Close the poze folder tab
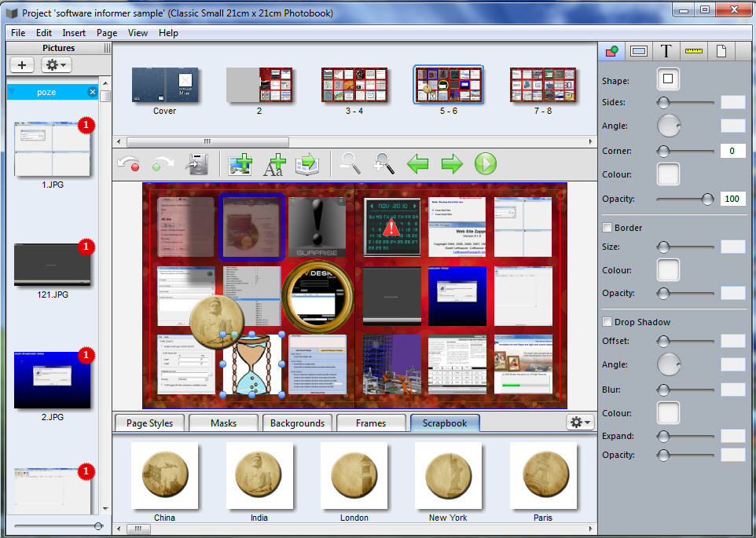This screenshot has width=756, height=538. [x=92, y=92]
